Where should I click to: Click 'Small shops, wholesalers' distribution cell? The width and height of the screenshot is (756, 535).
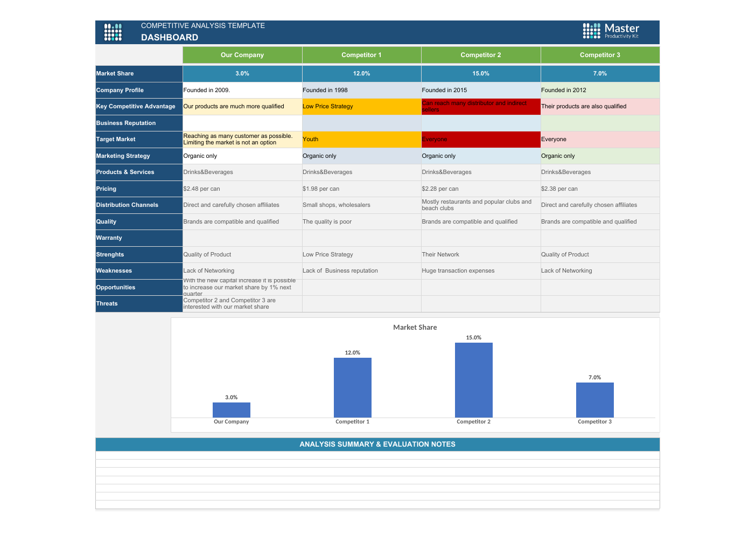(x=362, y=205)
